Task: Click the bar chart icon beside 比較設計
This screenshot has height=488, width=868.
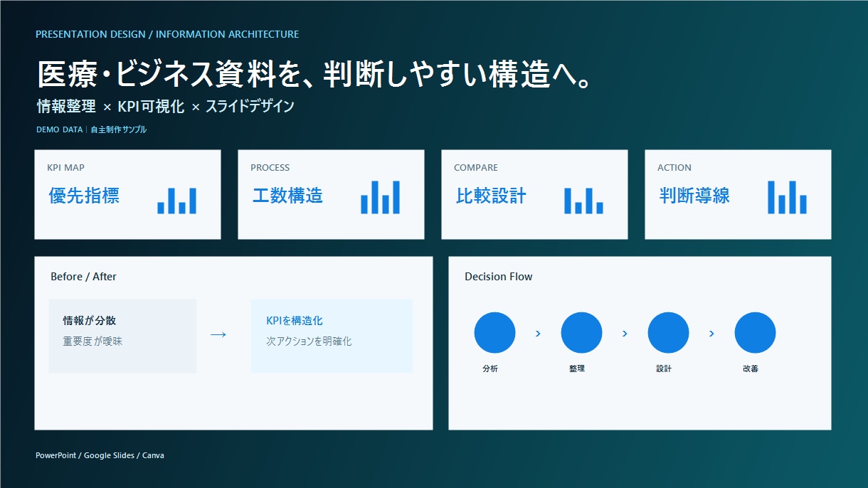Action: 583,200
